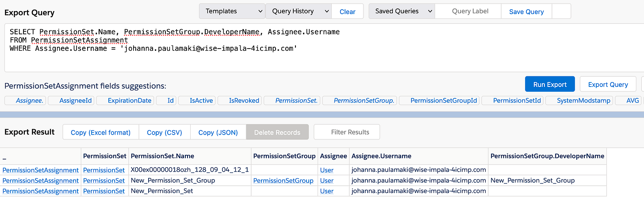Insert the Assignee. field suggestion
The height and width of the screenshot is (199, 644).
tap(30, 101)
